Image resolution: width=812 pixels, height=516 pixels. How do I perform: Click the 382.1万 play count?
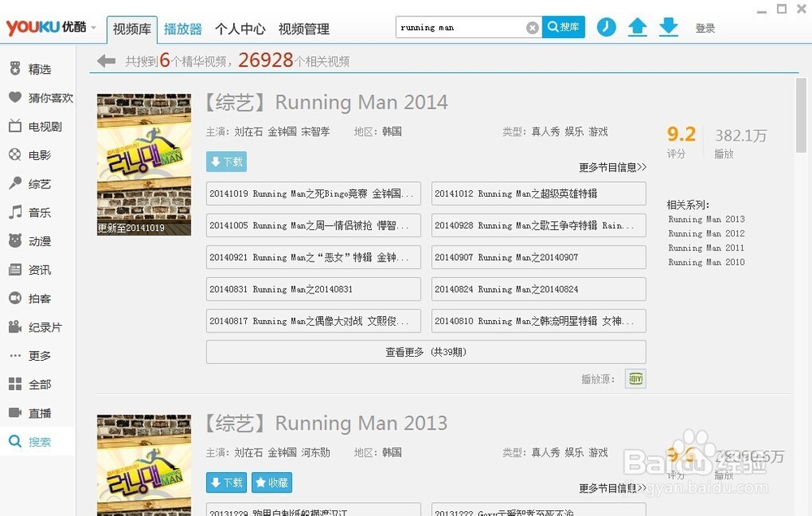(741, 136)
